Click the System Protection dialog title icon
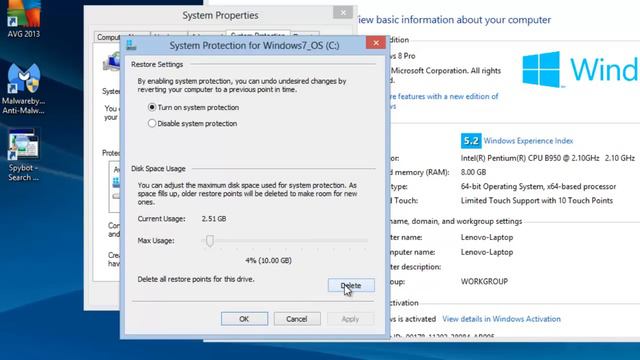The image size is (640, 360). tap(131, 45)
